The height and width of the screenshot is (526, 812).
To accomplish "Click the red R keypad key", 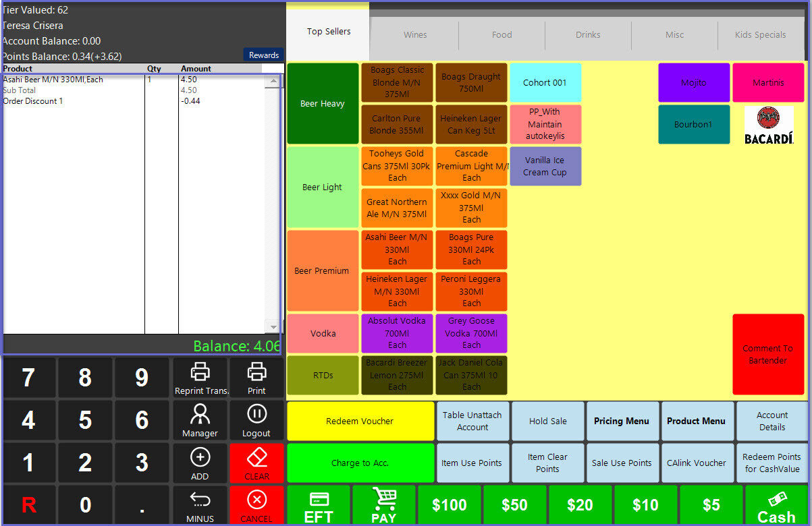I will tap(28, 505).
